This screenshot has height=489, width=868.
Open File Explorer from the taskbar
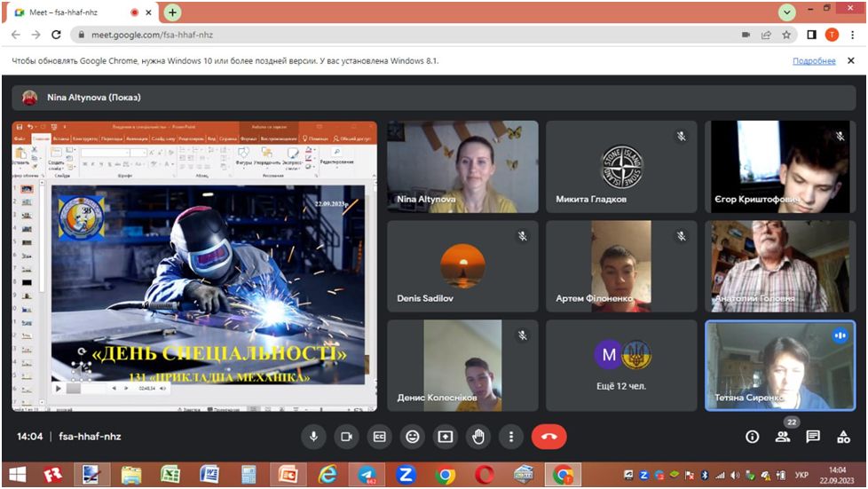pyautogui.click(x=131, y=475)
